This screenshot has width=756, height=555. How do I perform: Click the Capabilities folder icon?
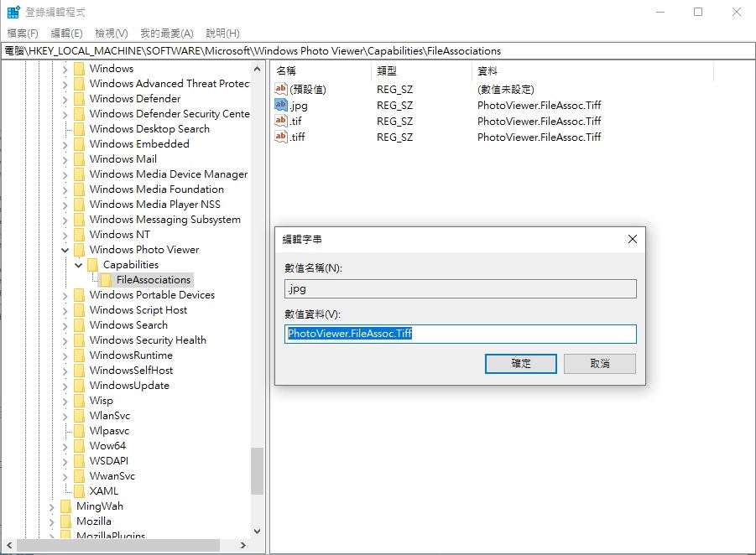(x=92, y=264)
